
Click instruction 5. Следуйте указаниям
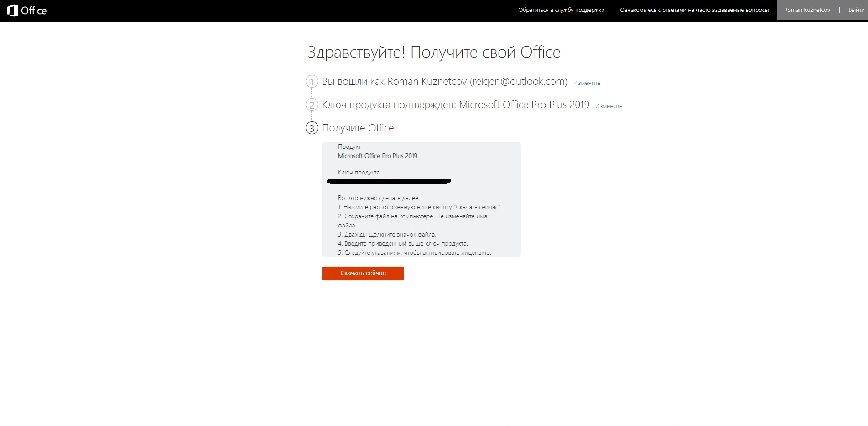coord(415,252)
